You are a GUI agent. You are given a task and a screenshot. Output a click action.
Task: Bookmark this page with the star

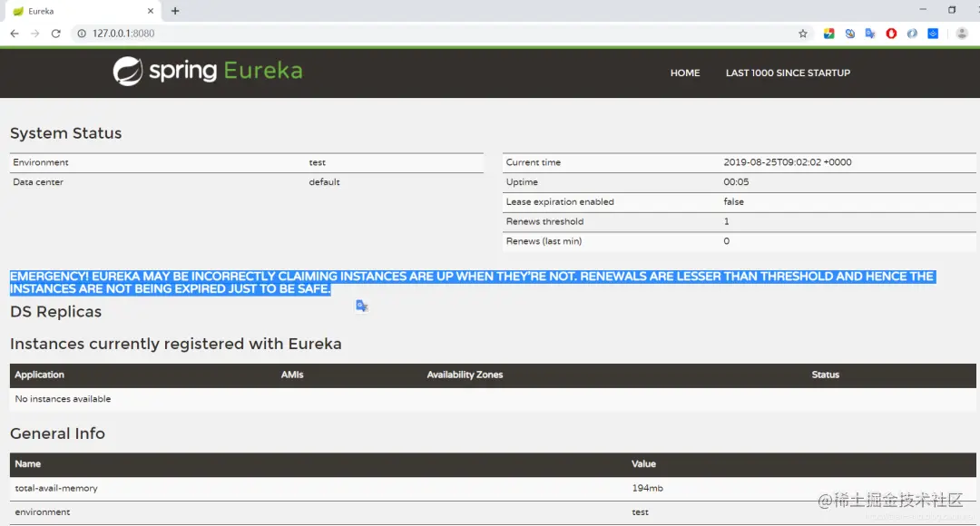click(x=803, y=34)
